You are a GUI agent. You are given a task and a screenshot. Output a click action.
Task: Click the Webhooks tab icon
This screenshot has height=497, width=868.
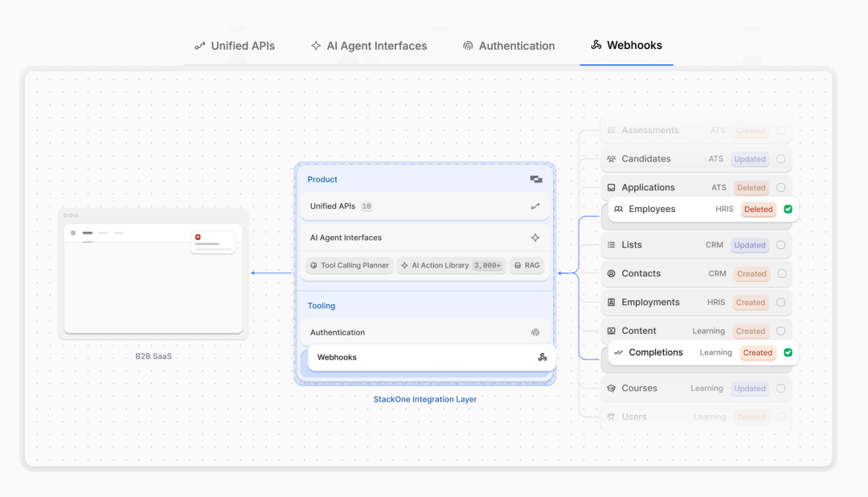tap(596, 45)
